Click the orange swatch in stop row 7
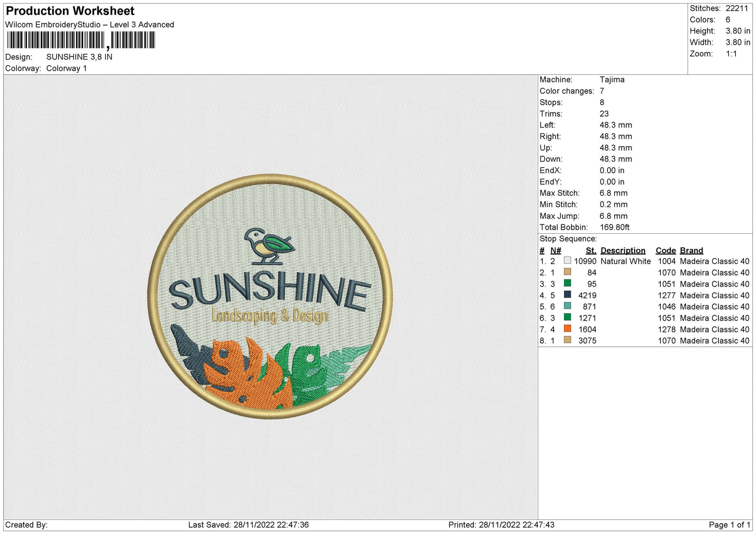756x534 pixels. point(567,329)
